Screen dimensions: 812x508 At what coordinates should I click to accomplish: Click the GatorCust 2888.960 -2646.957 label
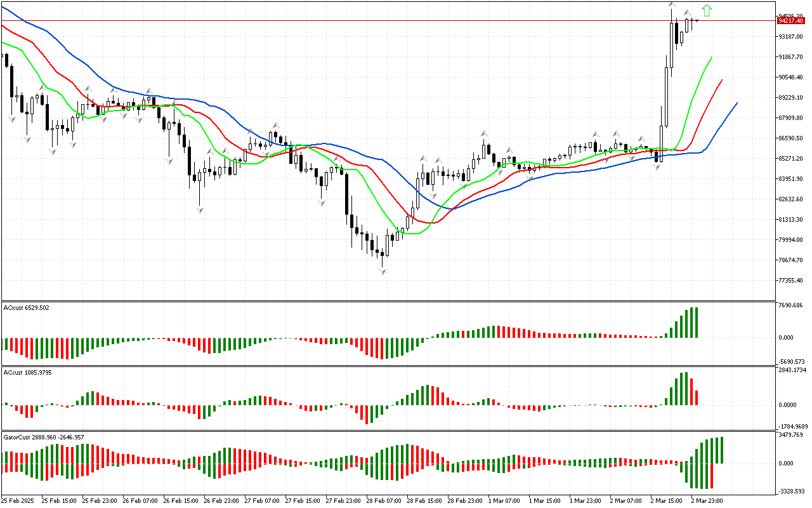(x=44, y=437)
